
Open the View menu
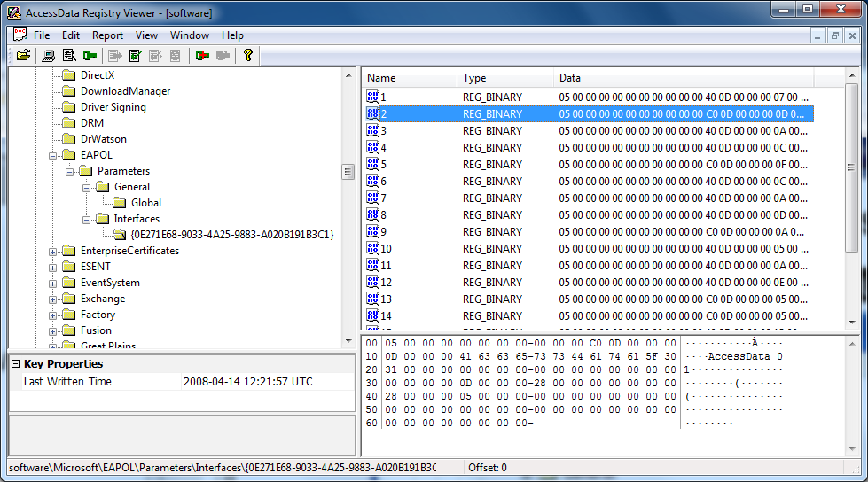(146, 35)
